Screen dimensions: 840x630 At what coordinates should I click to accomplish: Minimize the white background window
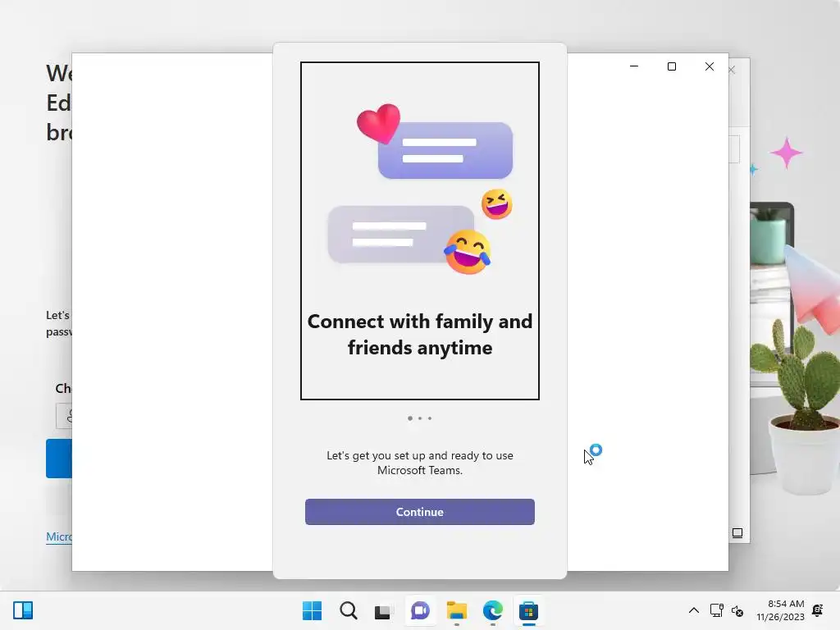(x=634, y=66)
